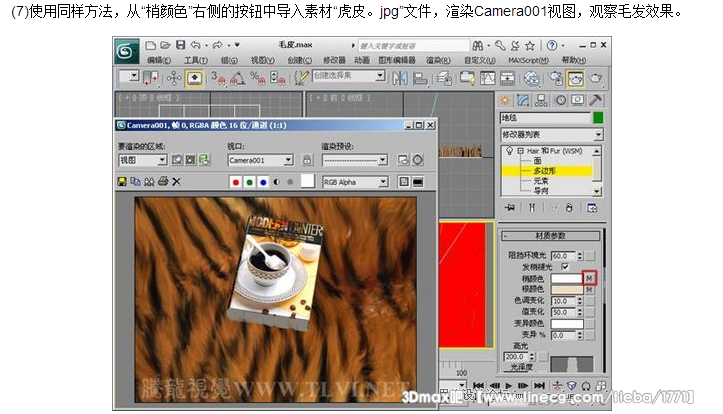This screenshot has width=723, height=414.
Task: Collapse the Hair and Fur modifier tree
Action: coord(521,151)
